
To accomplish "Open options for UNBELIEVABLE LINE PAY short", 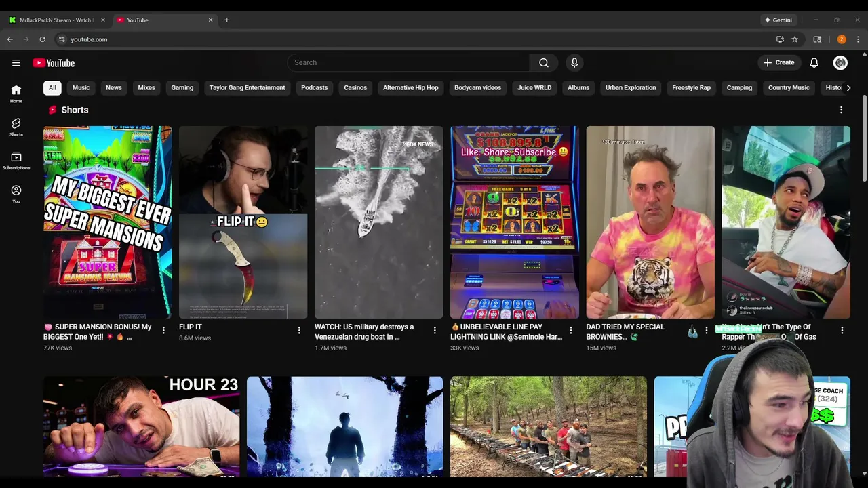I will 571,330.
